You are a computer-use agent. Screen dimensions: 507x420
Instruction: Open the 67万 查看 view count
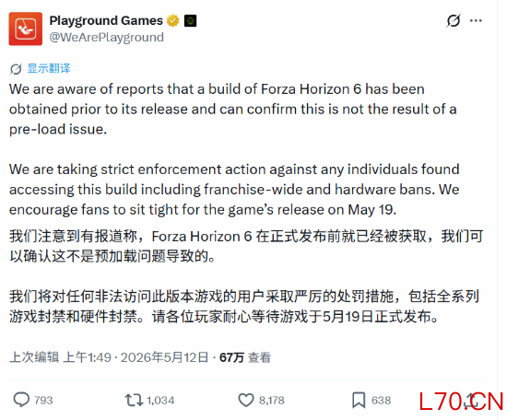[245, 357]
